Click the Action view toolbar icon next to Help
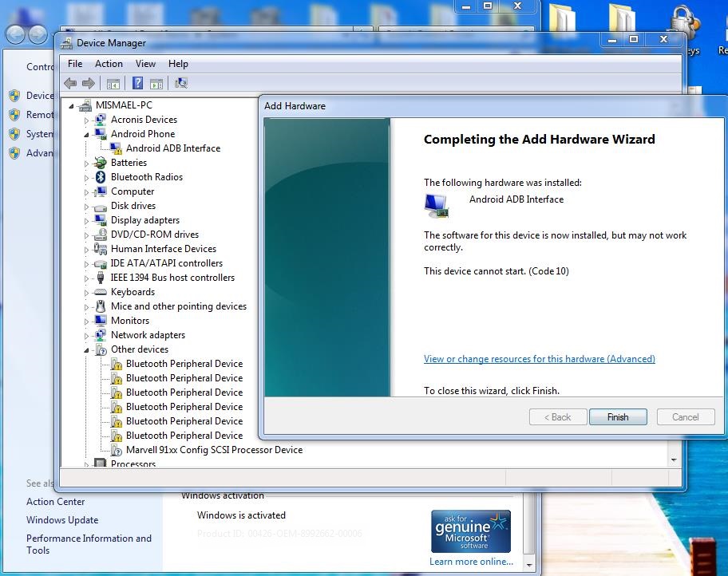The width and height of the screenshot is (728, 576). click(x=156, y=84)
